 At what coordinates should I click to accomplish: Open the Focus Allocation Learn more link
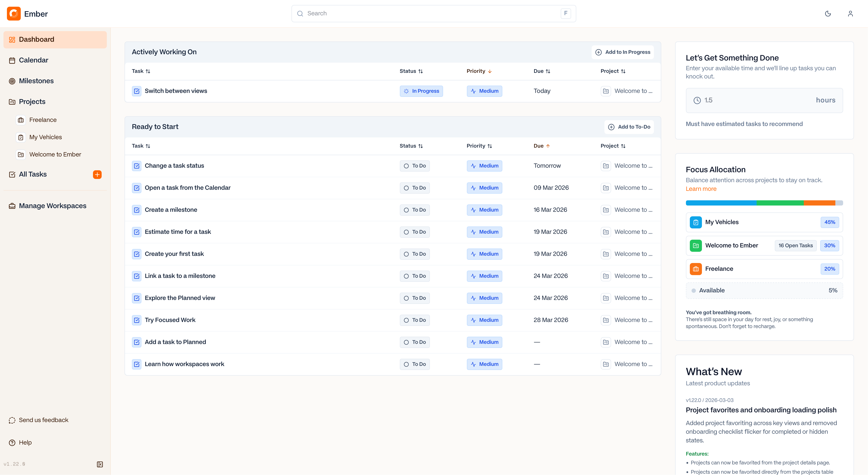[701, 189]
